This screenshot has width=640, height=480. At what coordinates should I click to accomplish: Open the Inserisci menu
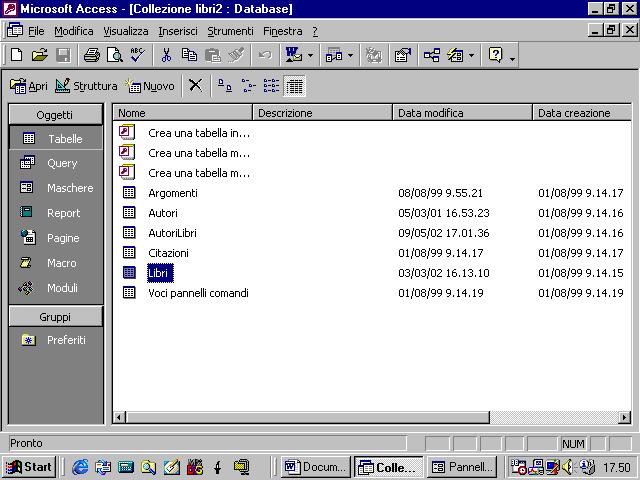tap(178, 31)
